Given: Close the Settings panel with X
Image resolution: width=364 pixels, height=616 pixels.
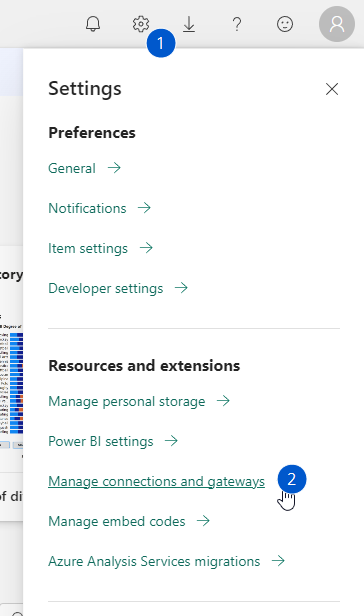Looking at the screenshot, I should tap(332, 89).
